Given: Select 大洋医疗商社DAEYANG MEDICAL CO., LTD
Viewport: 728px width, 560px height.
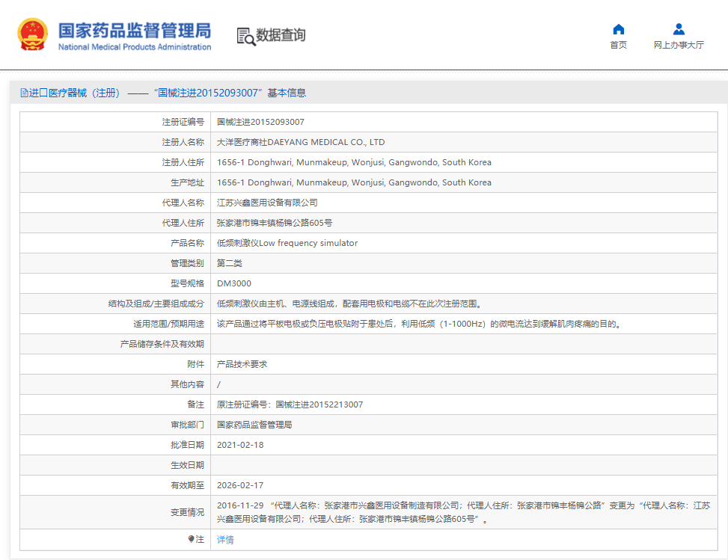Looking at the screenshot, I should click(x=301, y=143).
